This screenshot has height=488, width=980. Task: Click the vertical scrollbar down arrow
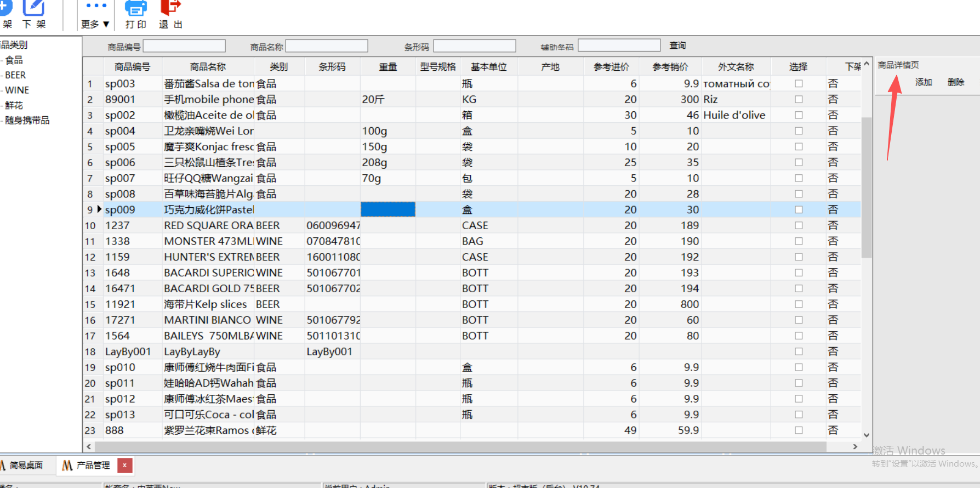coord(867,435)
